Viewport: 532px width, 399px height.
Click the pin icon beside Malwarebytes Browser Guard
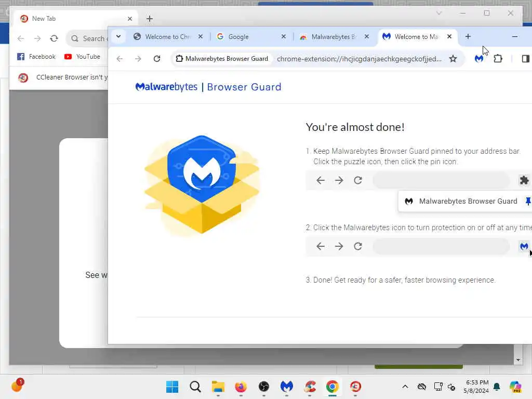pyautogui.click(x=528, y=201)
